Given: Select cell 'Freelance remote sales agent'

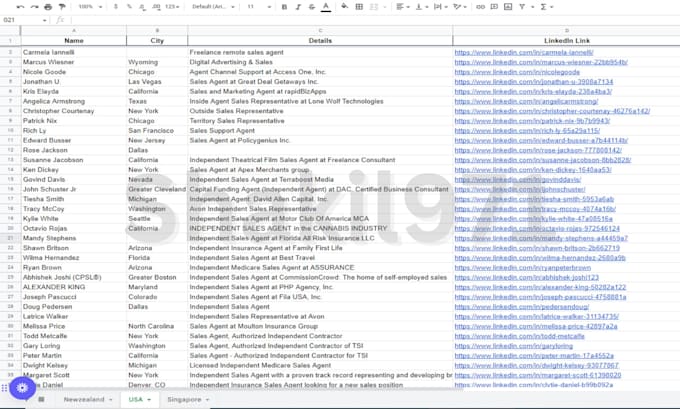Looking at the screenshot, I should click(x=320, y=52).
